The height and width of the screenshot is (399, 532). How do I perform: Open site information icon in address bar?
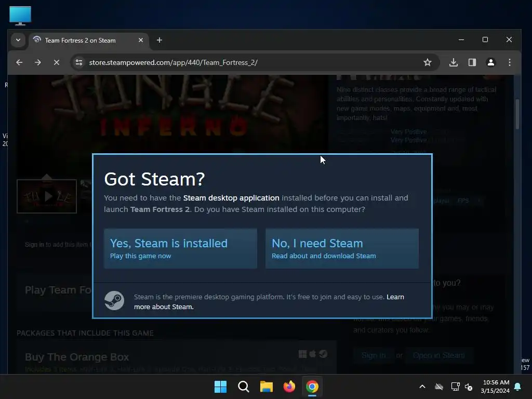[79, 62]
